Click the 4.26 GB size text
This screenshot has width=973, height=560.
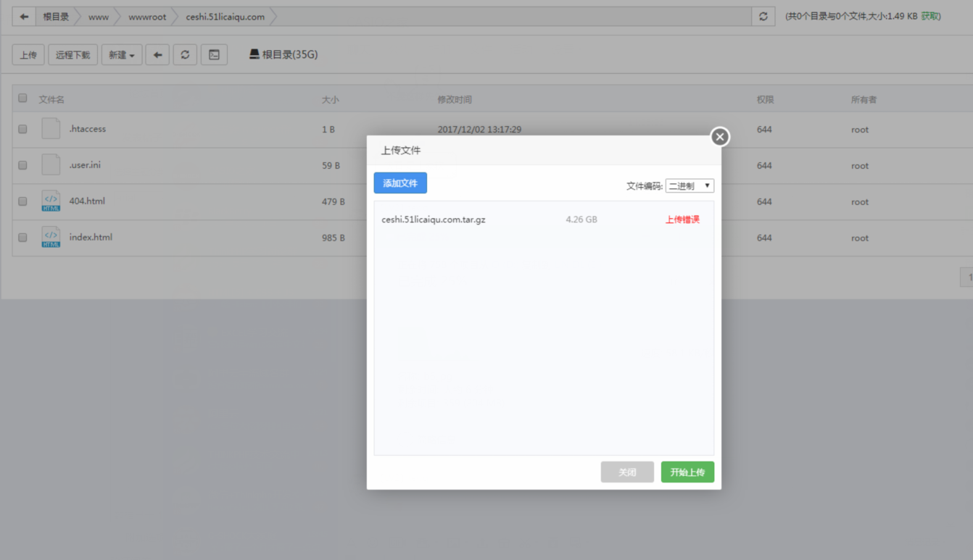[581, 220]
